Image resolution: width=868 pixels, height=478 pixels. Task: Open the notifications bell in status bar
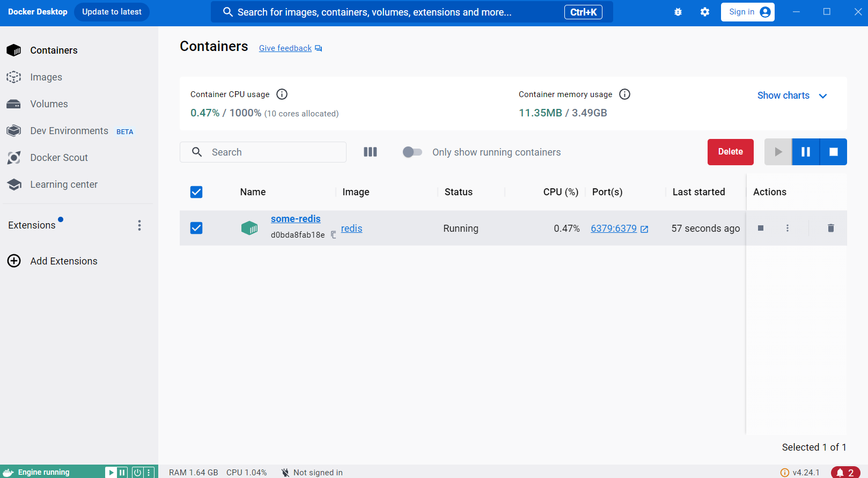[x=845, y=472]
